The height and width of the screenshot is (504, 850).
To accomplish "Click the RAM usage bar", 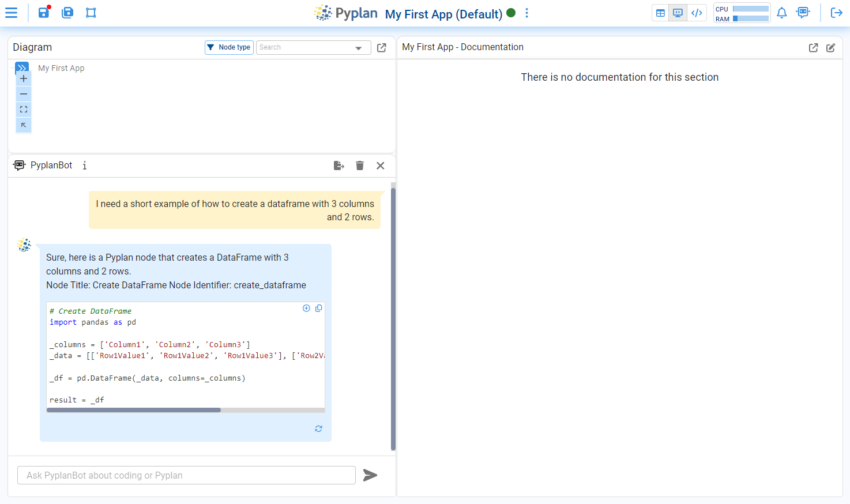I will click(751, 18).
